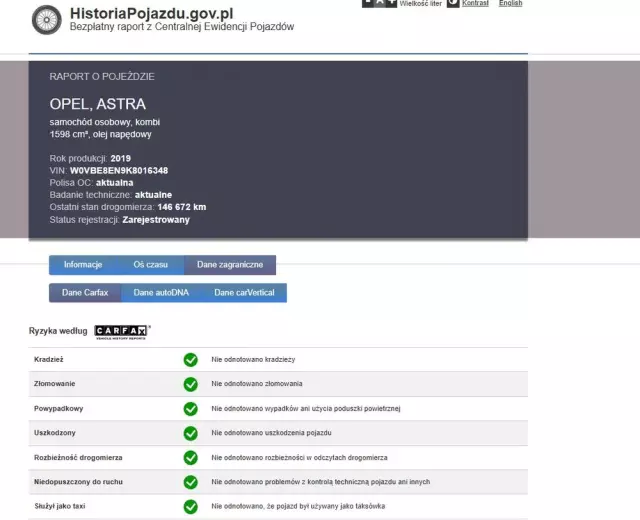The height and width of the screenshot is (520, 640).
Task: Click the contrast icon in header
Action: pyautogui.click(x=453, y=3)
